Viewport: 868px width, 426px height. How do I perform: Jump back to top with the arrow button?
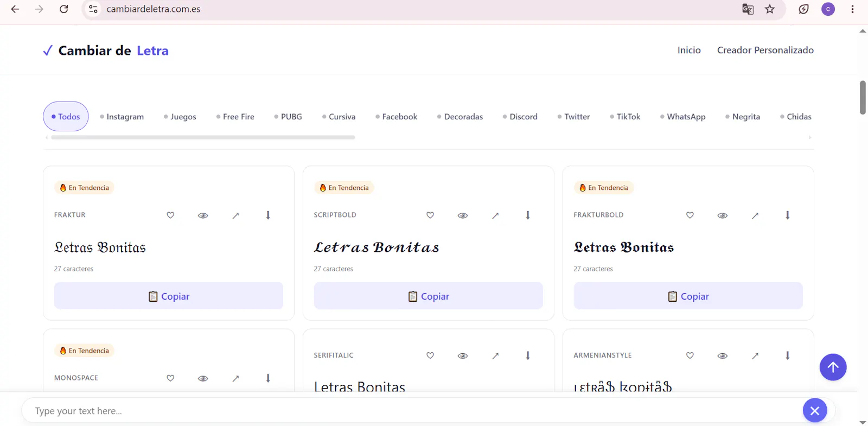pyautogui.click(x=833, y=367)
